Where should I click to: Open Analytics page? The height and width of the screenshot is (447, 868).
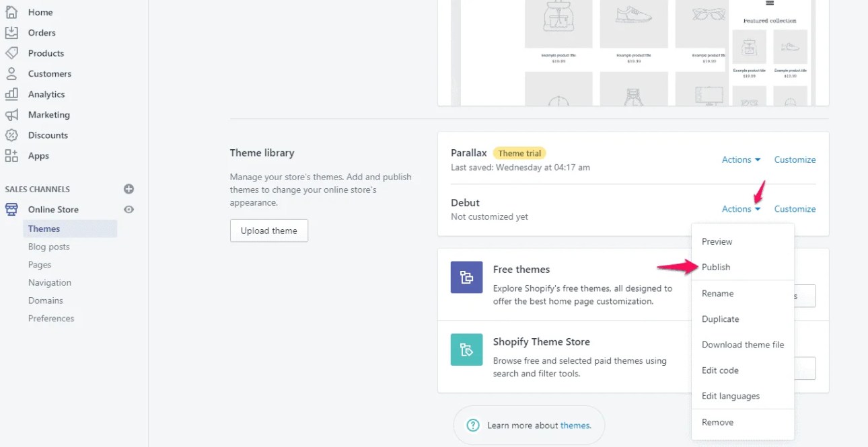pos(46,94)
